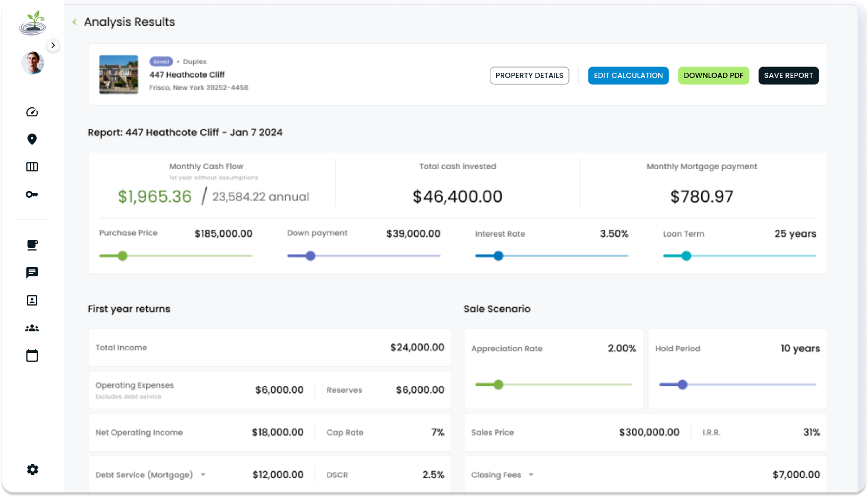This screenshot has width=868, height=497.
Task: Open the team members icon
Action: [32, 327]
